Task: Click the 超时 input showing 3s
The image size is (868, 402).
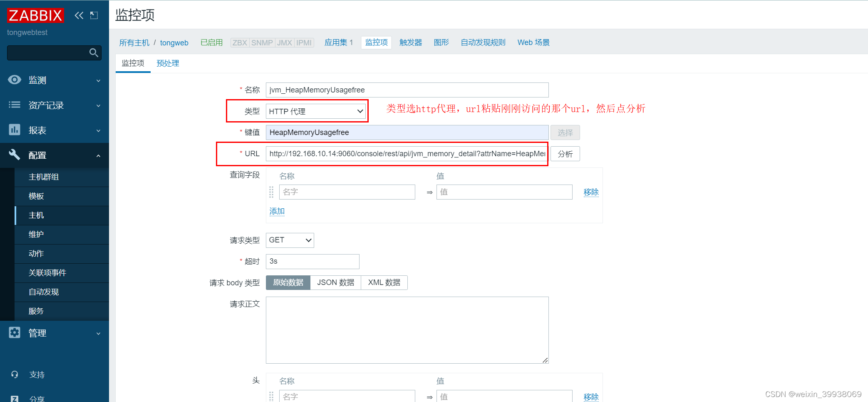Action: [312, 261]
